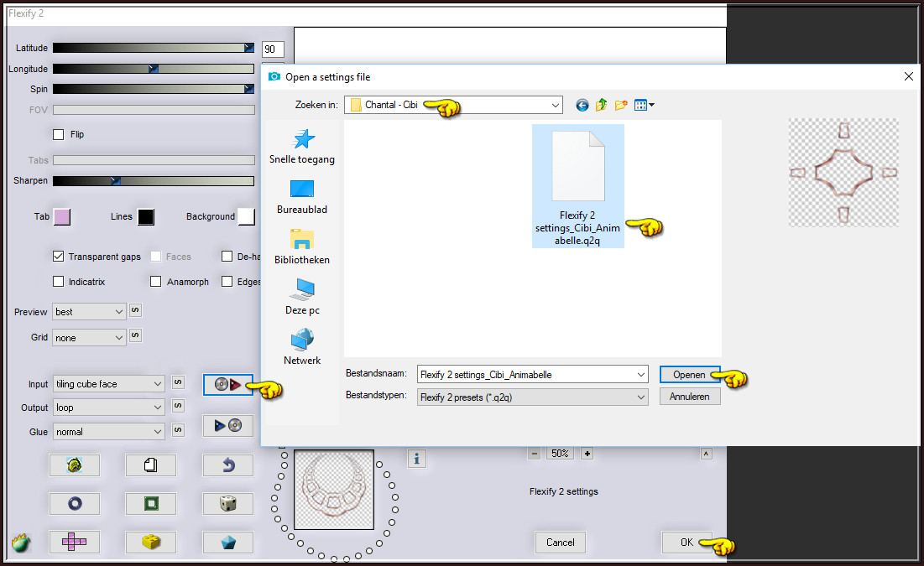Expand the Bestandsnaam dropdown arrow
The width and height of the screenshot is (924, 566).
point(640,375)
